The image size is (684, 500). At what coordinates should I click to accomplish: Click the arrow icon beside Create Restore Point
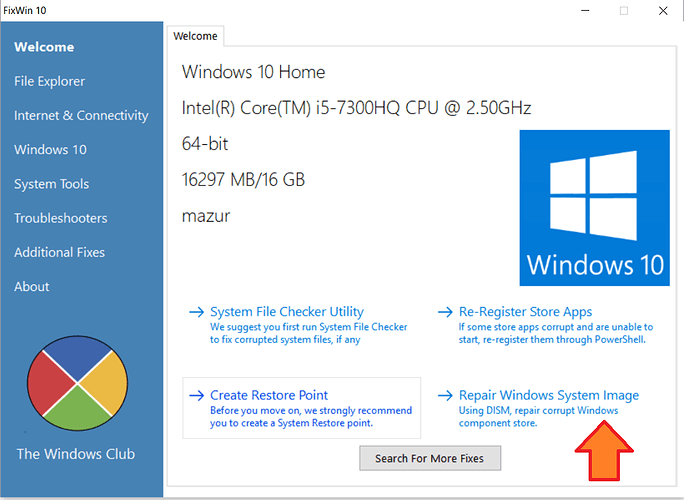pos(196,395)
